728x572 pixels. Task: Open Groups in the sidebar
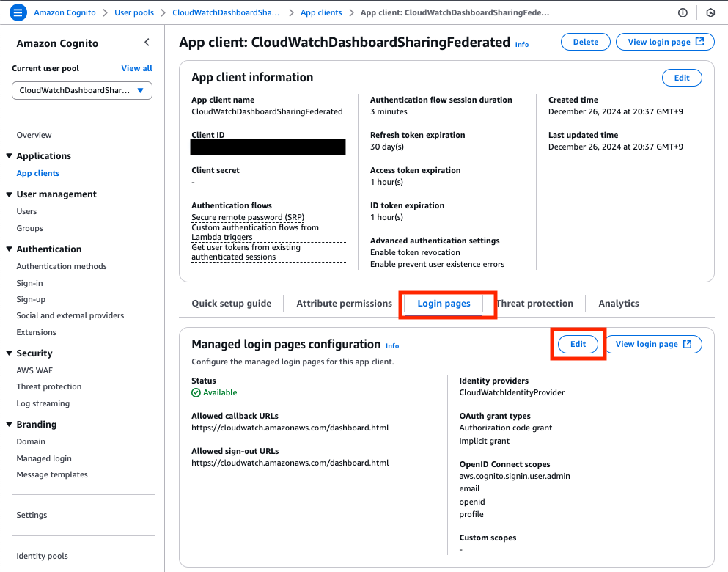point(29,228)
